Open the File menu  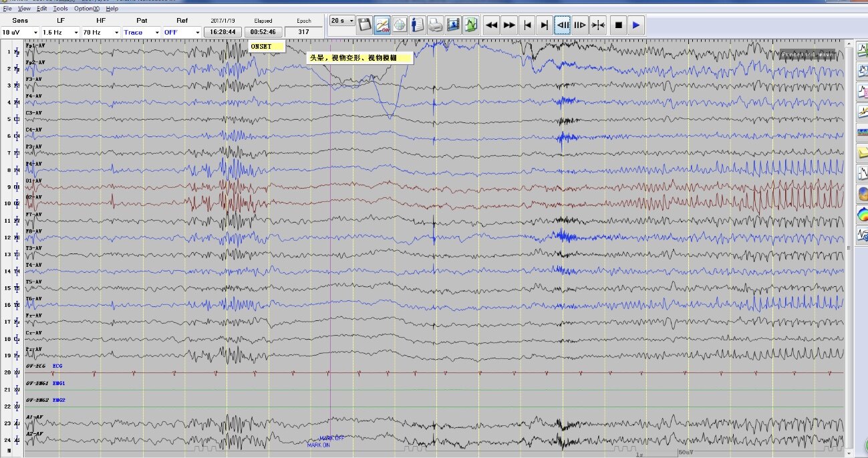click(x=7, y=9)
